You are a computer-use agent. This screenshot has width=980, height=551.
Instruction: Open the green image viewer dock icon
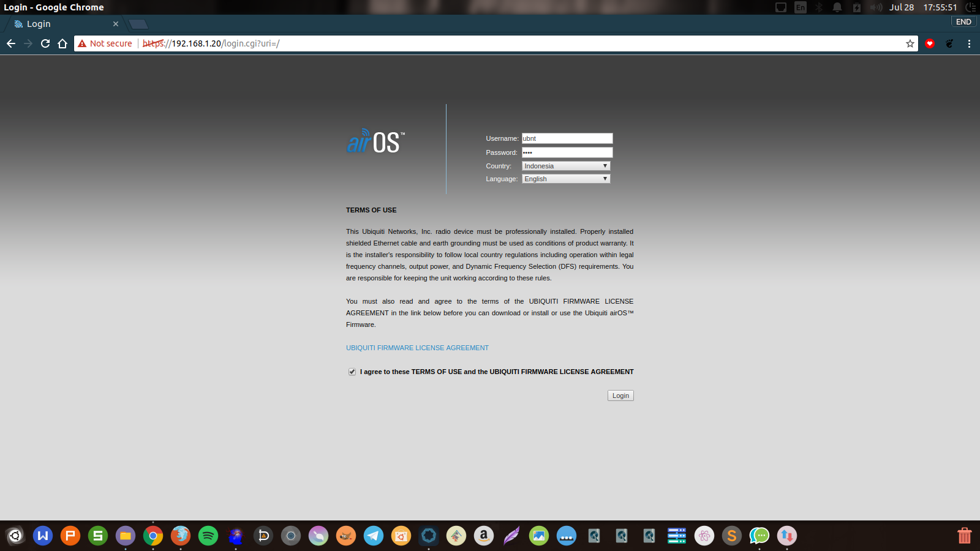539,536
